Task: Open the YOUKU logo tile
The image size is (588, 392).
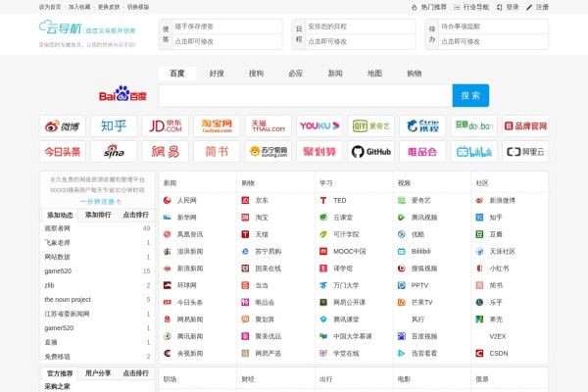Action: pos(319,126)
